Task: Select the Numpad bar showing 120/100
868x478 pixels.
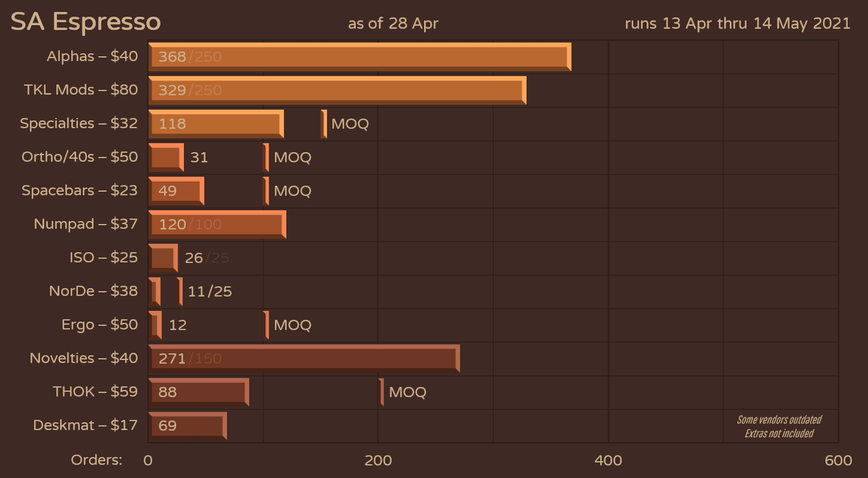Action: coord(217,225)
